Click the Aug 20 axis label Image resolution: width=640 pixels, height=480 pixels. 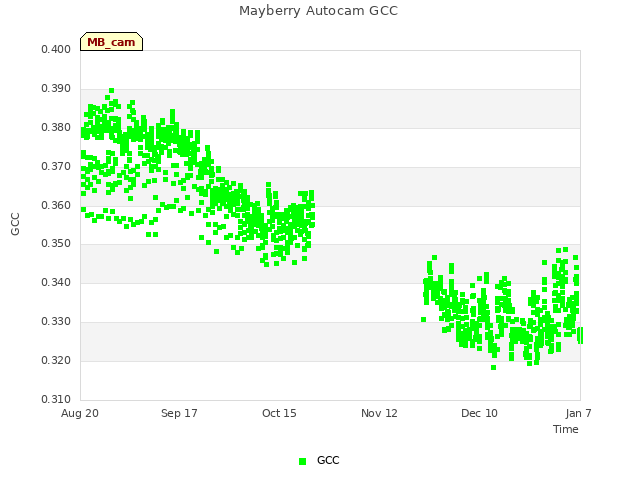tap(80, 413)
